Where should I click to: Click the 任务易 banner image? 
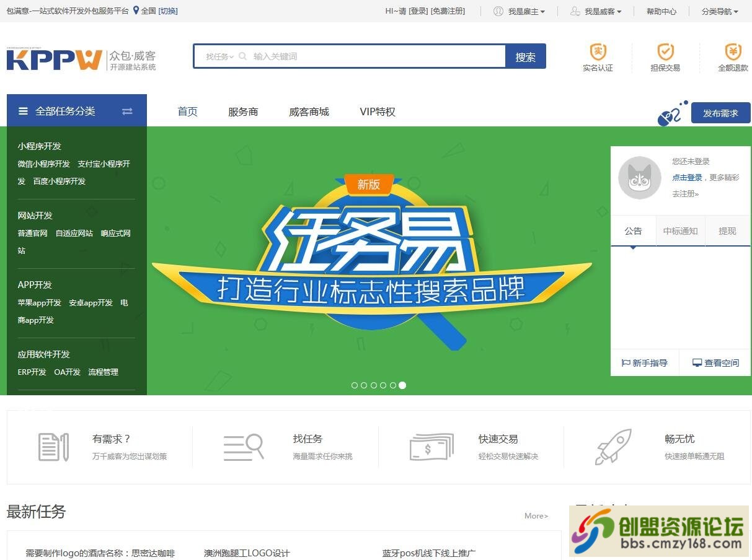coord(372,261)
